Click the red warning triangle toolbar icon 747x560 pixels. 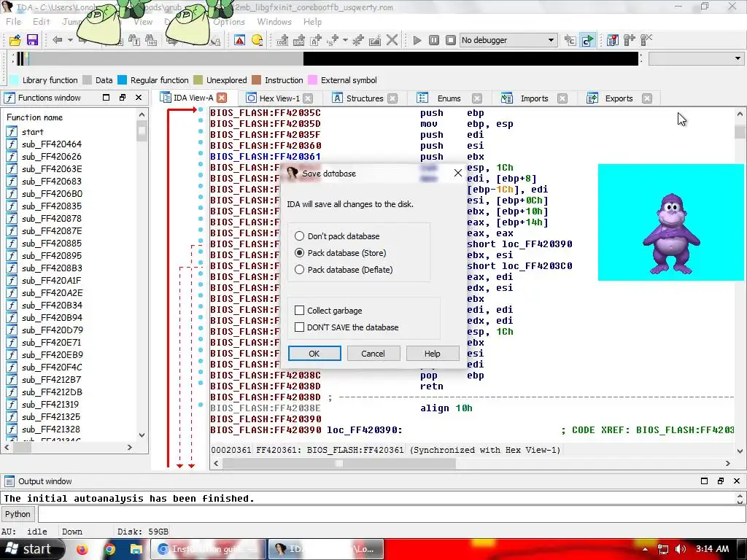tap(239, 41)
